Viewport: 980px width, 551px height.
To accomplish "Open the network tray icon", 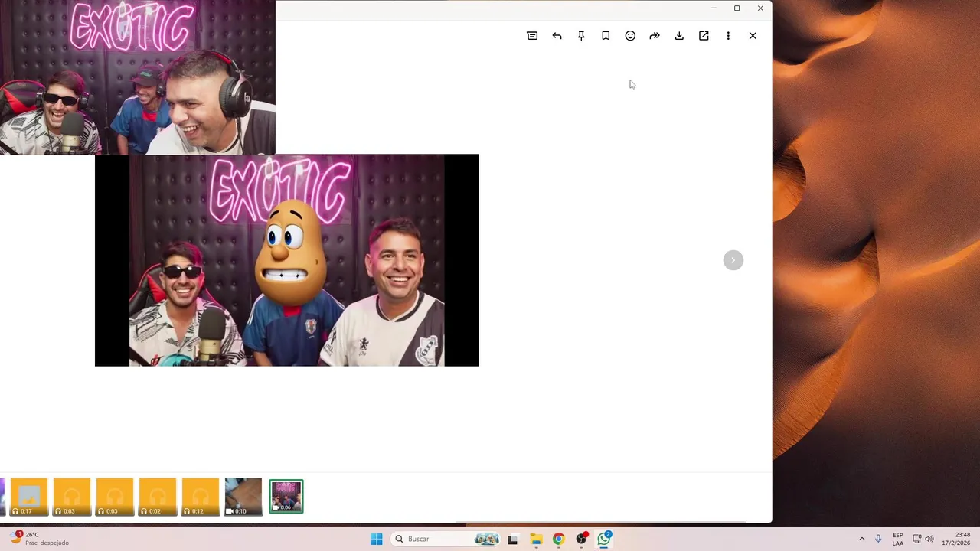I will tap(916, 539).
